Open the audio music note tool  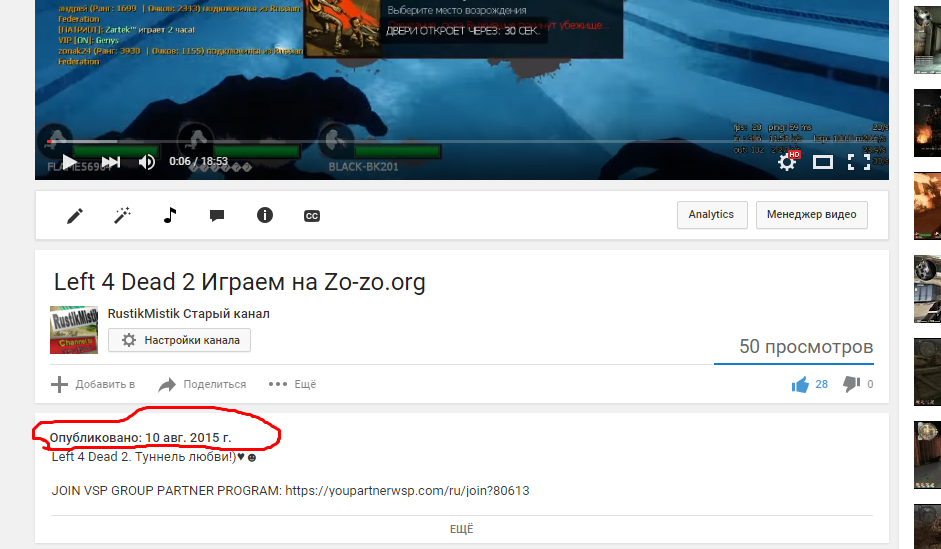[x=170, y=215]
